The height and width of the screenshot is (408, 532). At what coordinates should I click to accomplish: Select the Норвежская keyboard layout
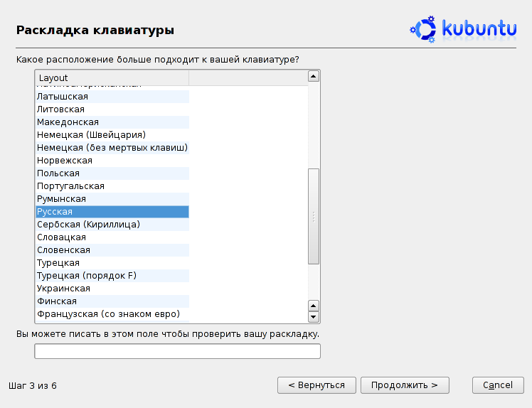[112, 161]
